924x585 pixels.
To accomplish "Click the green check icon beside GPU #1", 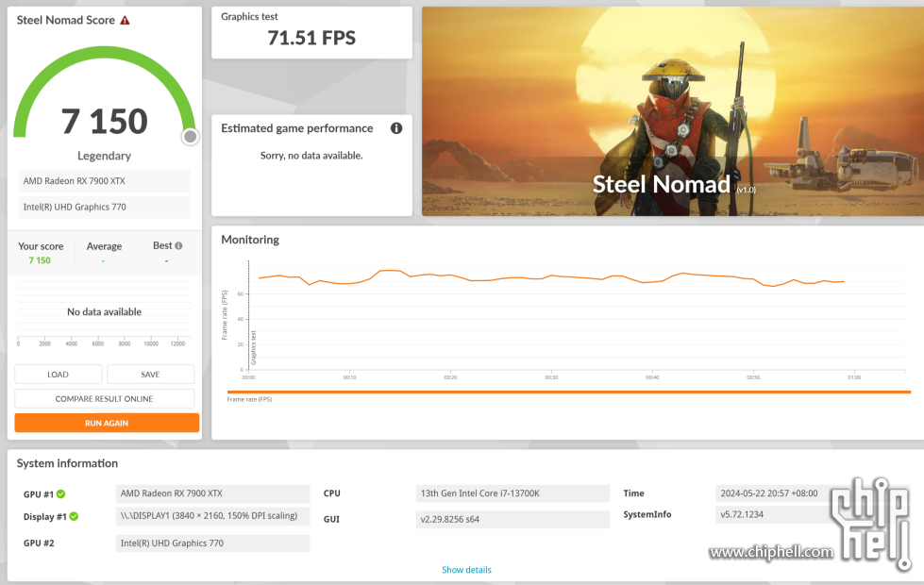I will click(61, 494).
